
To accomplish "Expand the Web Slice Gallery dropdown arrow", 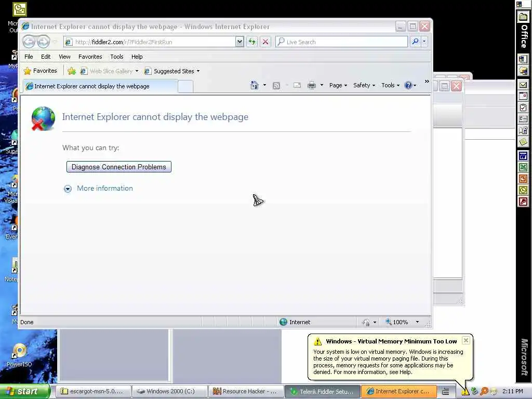I will coord(137,71).
